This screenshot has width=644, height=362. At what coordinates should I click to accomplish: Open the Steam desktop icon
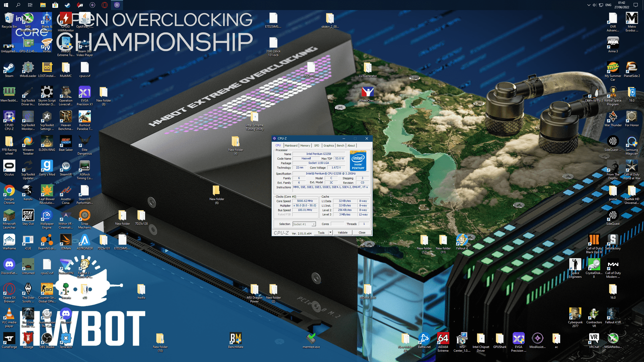[x=9, y=70]
